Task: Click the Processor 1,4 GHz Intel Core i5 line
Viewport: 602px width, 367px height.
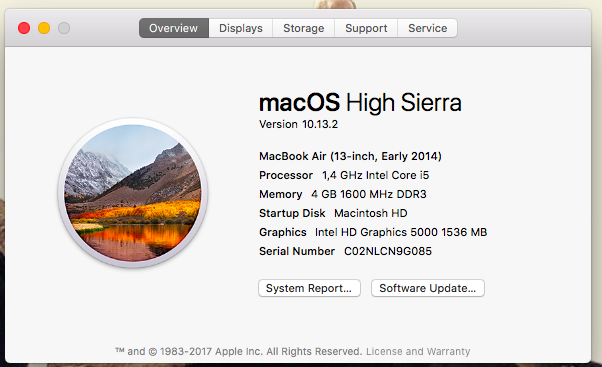Action: (x=344, y=175)
